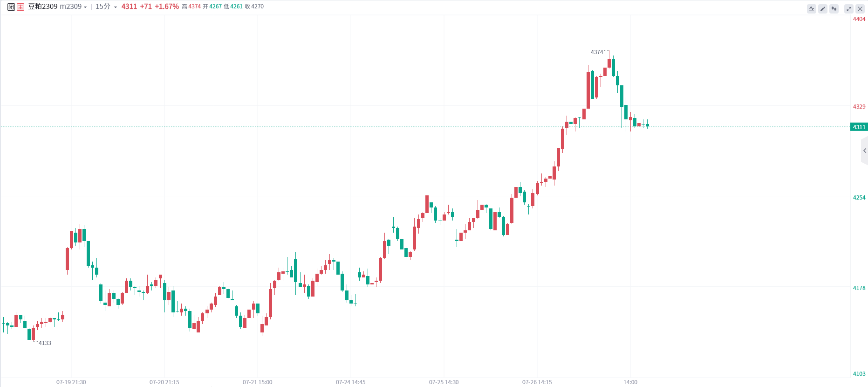868x387 pixels.
Task: Click the +1.67% change percentage in header
Action: pos(167,7)
